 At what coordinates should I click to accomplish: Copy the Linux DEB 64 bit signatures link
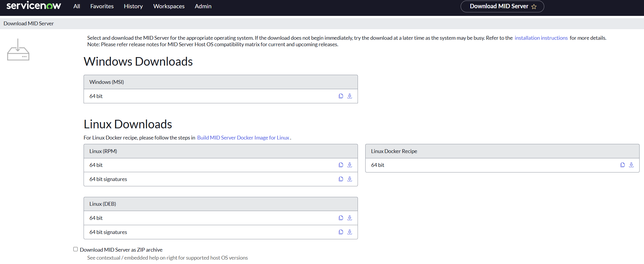click(341, 232)
